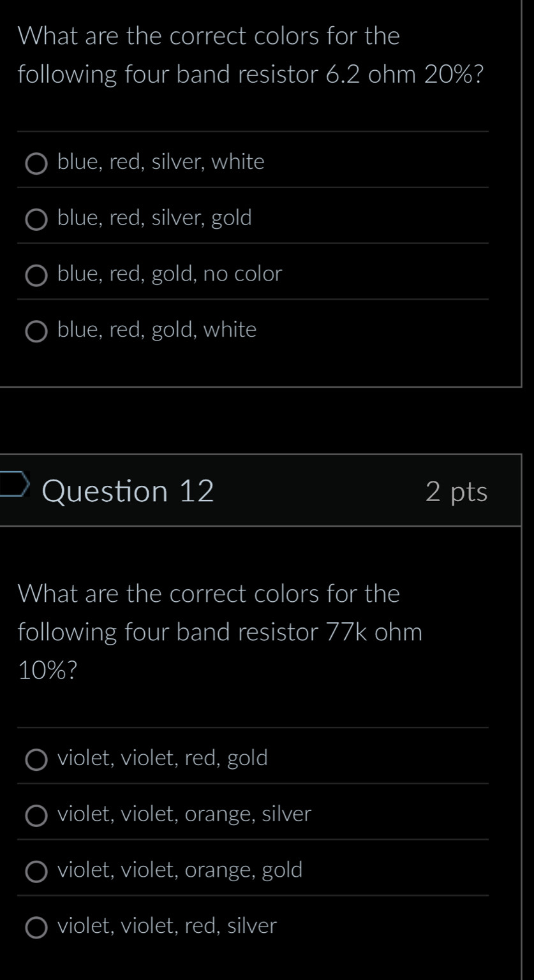The height and width of the screenshot is (980, 534).
Task: Select answer blue, red, silver, white
Action: tap(36, 164)
